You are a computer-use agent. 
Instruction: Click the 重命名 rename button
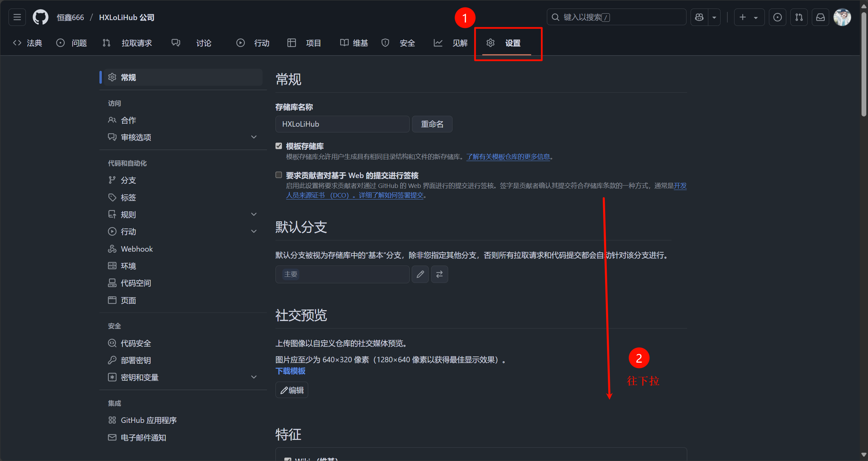click(432, 124)
